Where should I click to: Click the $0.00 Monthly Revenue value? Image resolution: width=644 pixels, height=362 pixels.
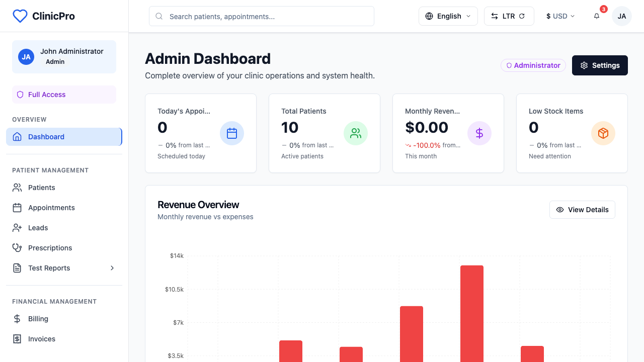[x=427, y=128]
